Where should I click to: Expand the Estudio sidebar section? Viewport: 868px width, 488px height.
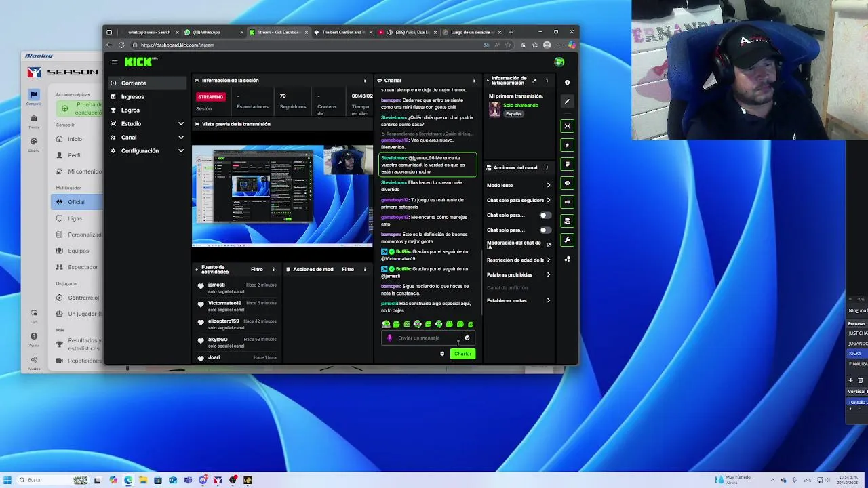click(x=146, y=124)
